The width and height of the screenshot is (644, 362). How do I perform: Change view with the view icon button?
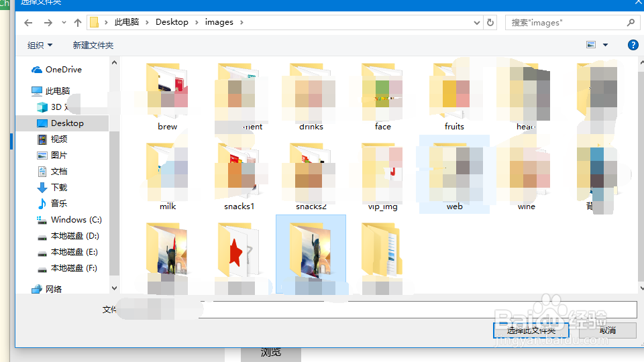[x=591, y=45]
